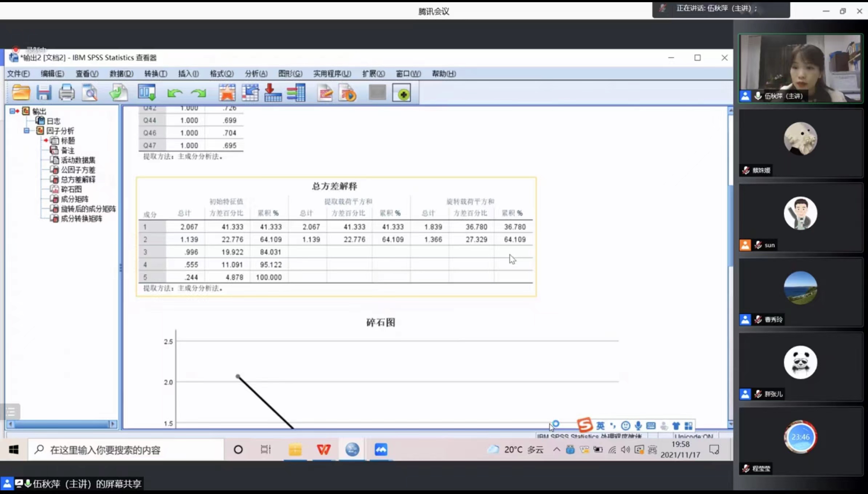Collapse the 因子分析 tree node

point(27,131)
